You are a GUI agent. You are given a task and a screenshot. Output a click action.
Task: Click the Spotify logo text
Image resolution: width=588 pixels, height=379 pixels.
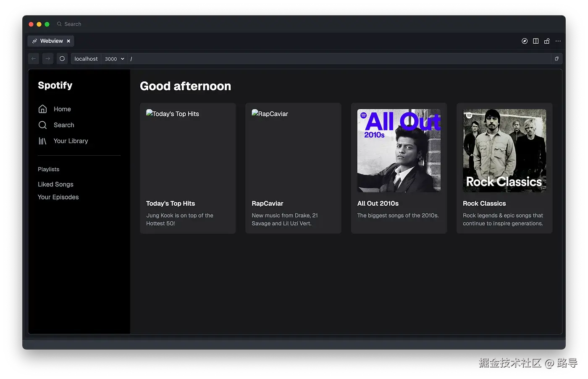click(x=55, y=85)
